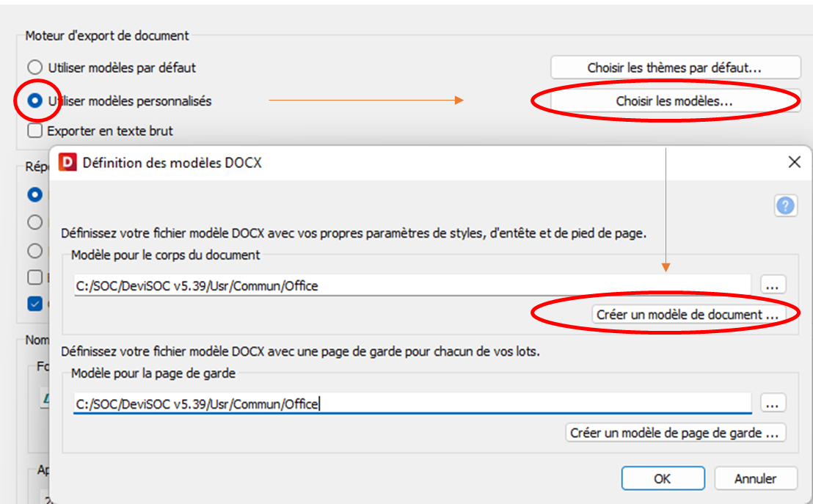Viewport: 813px width, 504px height.
Task: Click Choisir les thèmes par défaut button
Action: 675,68
